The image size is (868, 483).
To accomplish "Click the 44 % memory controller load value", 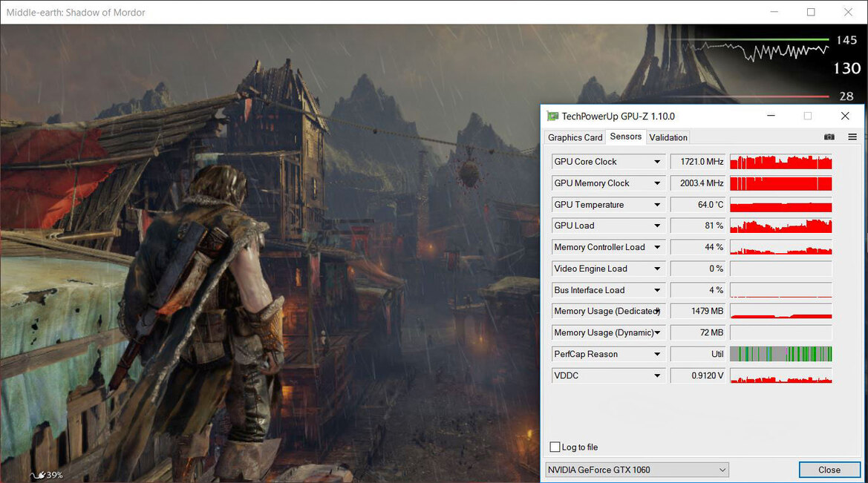I will pyautogui.click(x=697, y=247).
